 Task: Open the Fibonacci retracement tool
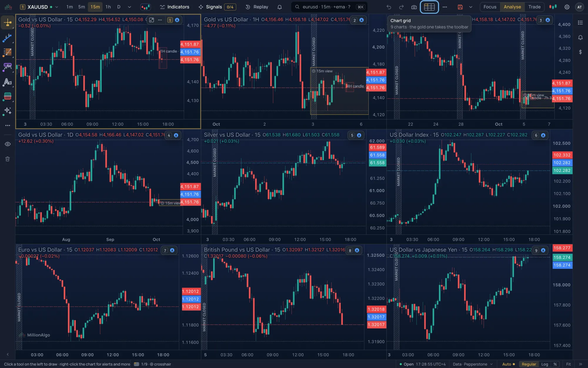[8, 52]
